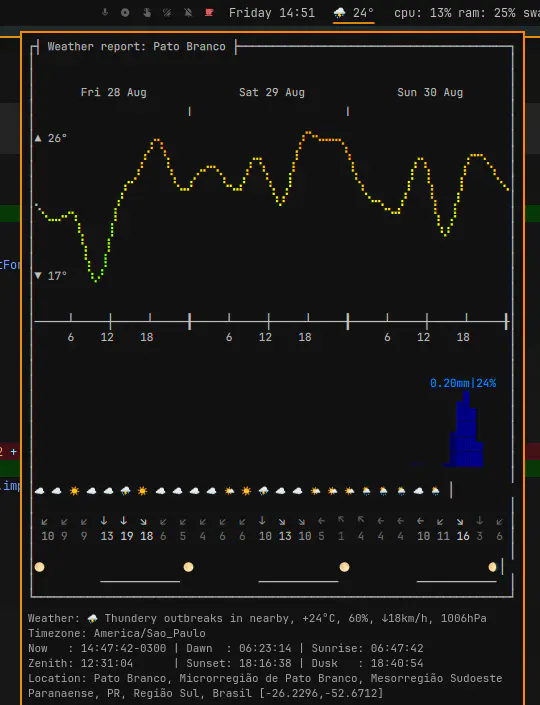Click the wind arrow above value 11

[x=440, y=521]
